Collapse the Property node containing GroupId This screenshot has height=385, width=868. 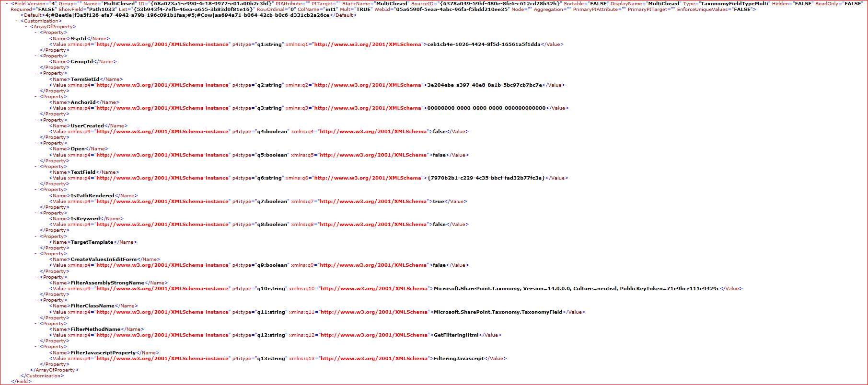pos(36,56)
